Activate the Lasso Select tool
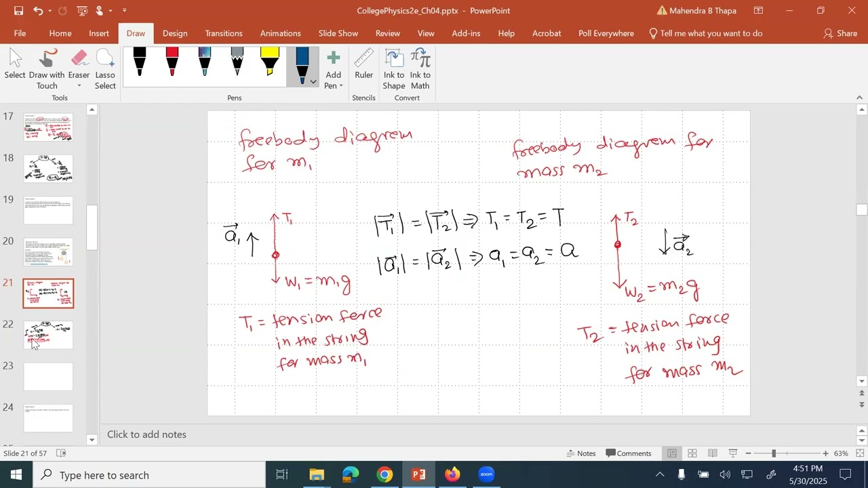 (x=105, y=69)
